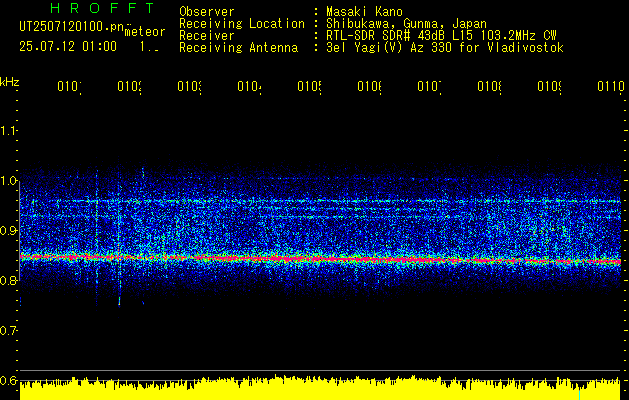Click the 0.6 frequency axis label
The width and height of the screenshot is (629, 400).
pos(8,380)
